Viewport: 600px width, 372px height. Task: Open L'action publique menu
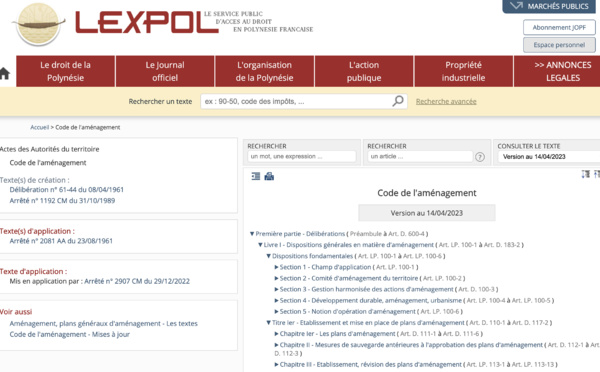364,71
